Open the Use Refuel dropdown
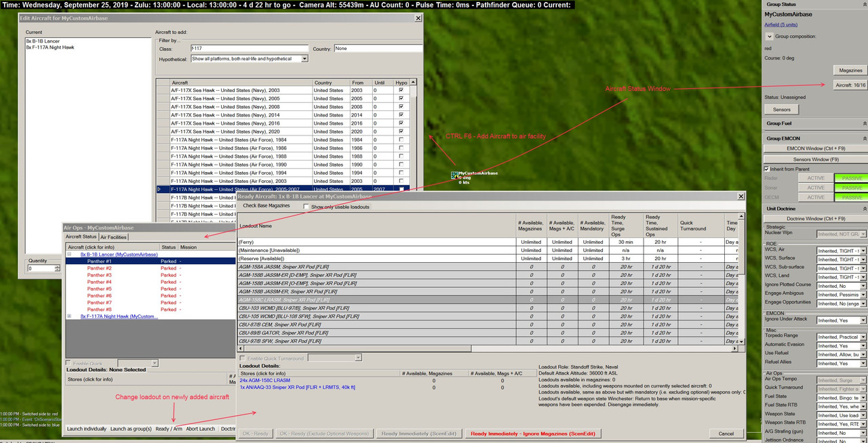The height and width of the screenshot is (443, 868). click(x=863, y=354)
